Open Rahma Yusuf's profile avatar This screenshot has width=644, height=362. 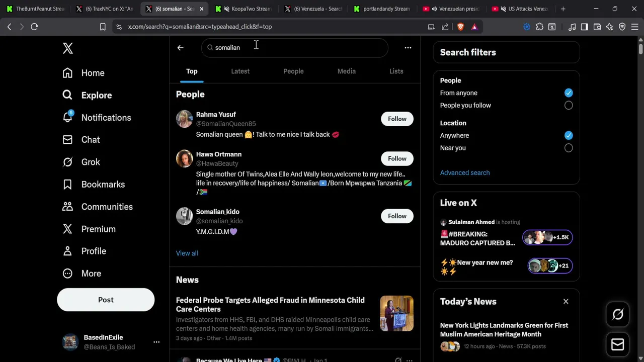[184, 119]
